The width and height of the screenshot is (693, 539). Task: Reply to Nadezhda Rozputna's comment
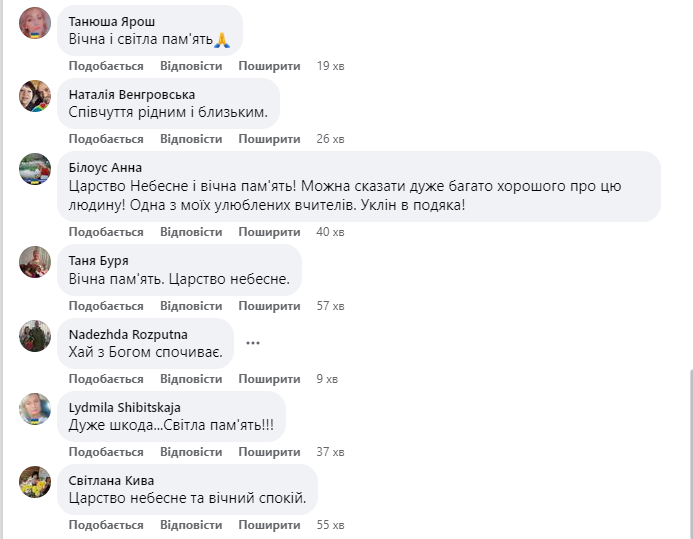tap(191, 379)
